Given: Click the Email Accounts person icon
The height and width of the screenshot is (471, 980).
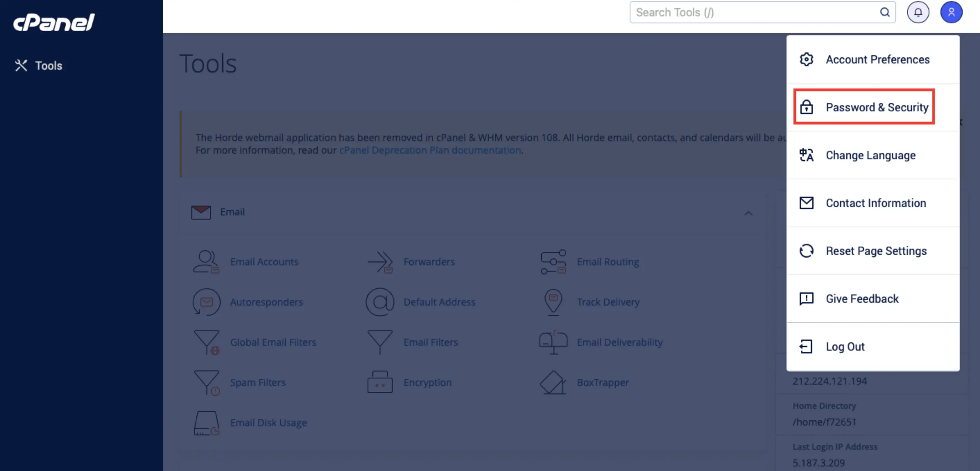Looking at the screenshot, I should click(206, 262).
